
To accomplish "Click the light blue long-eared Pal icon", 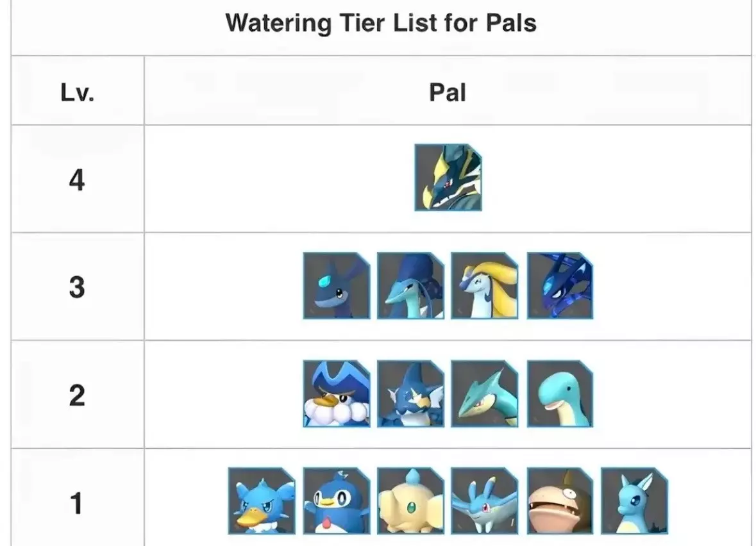I will pyautogui.click(x=634, y=500).
